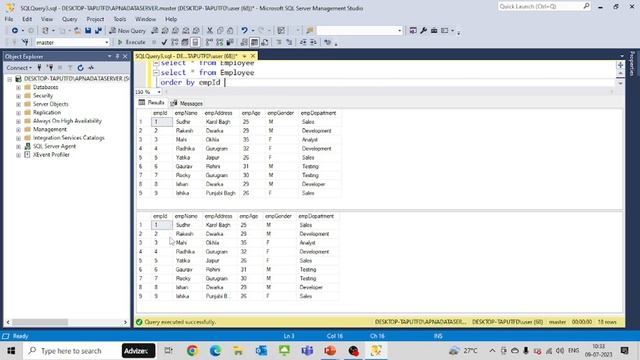Collapse second select statement outline
The width and height of the screenshot is (640, 360).
point(156,73)
